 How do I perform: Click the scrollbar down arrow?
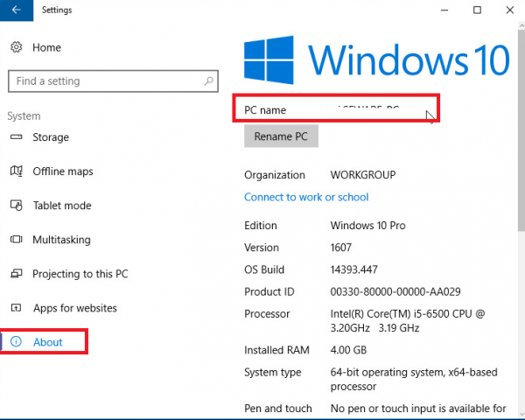[x=521, y=415]
